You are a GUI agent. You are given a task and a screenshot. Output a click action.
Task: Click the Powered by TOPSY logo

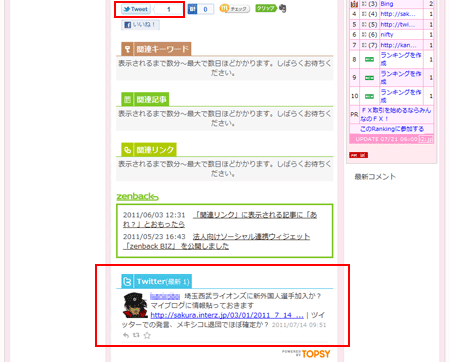click(306, 354)
